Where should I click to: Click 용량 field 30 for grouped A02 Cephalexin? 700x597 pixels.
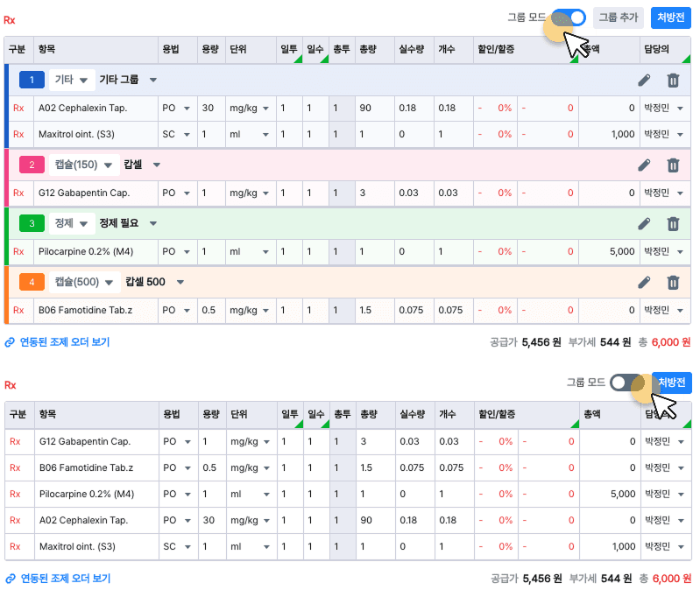point(211,109)
